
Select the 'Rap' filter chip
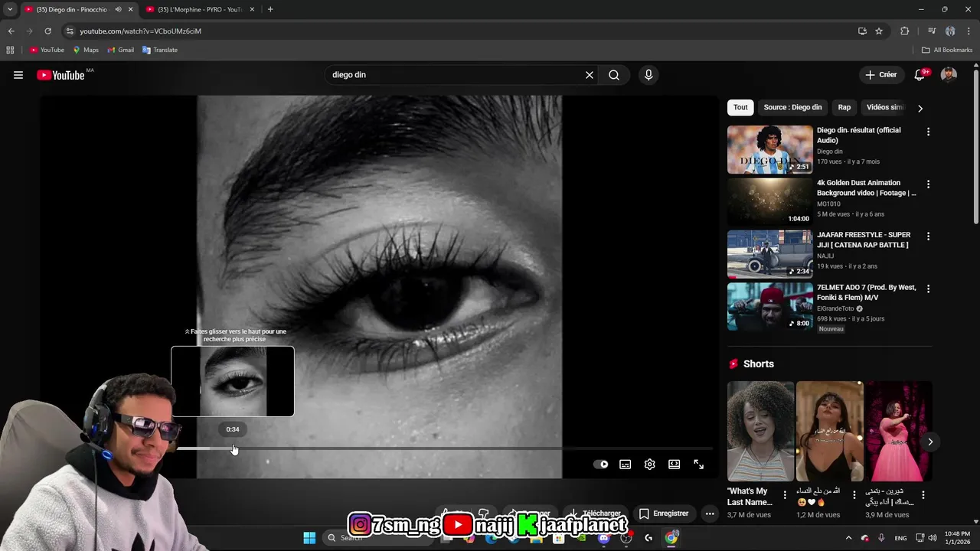tap(844, 108)
